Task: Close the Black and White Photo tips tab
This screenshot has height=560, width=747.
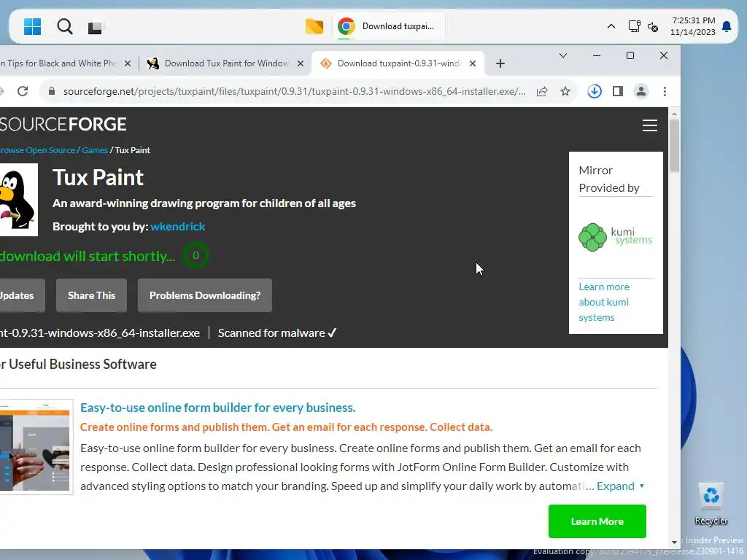Action: [127, 63]
